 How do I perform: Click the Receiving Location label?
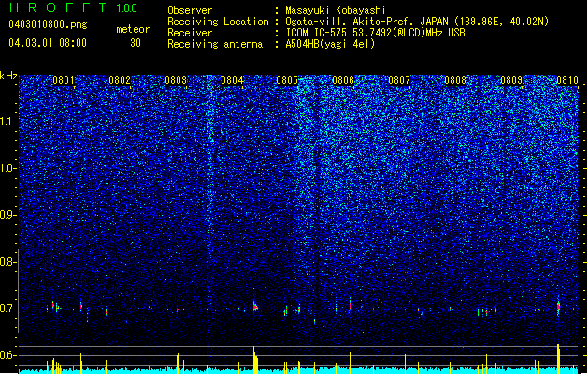coord(218,22)
